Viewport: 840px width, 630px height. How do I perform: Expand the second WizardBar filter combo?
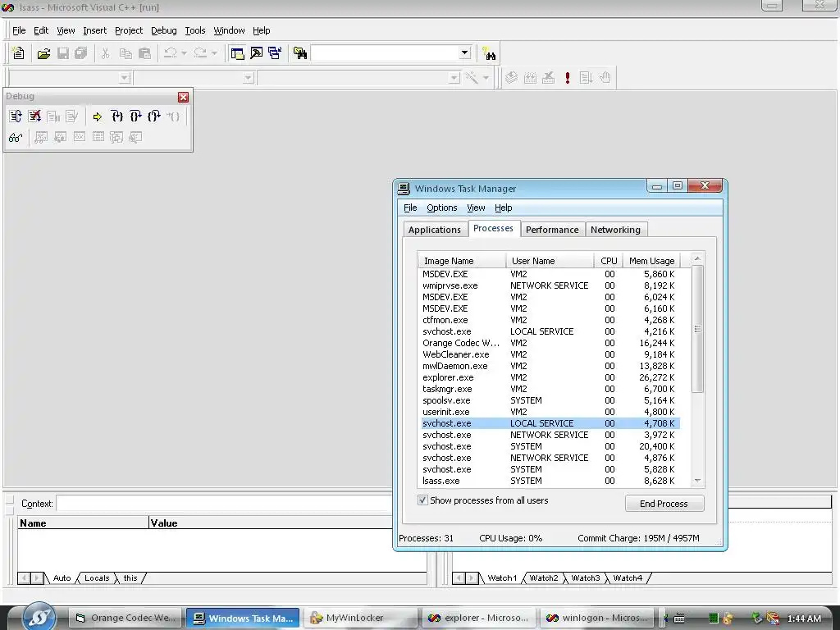pyautogui.click(x=248, y=78)
